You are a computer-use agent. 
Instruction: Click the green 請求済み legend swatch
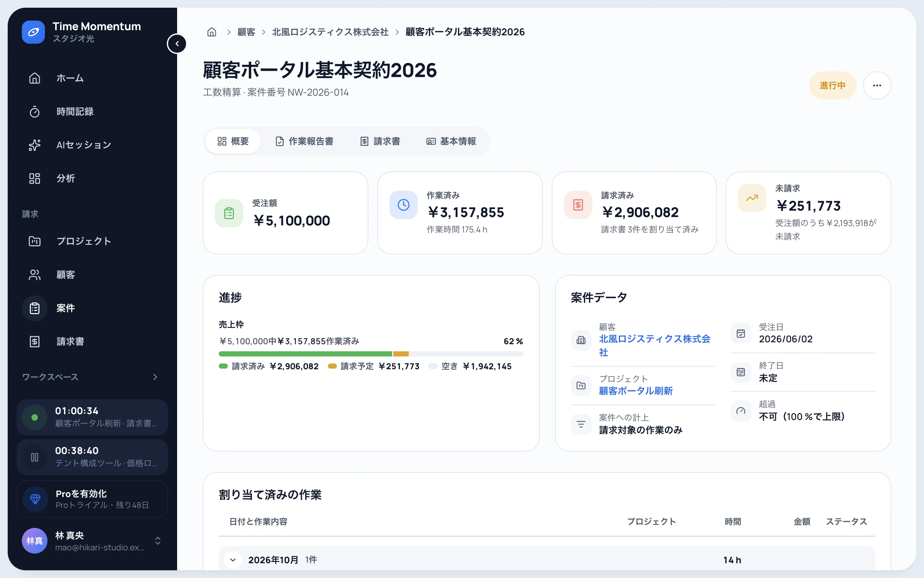coord(223,366)
